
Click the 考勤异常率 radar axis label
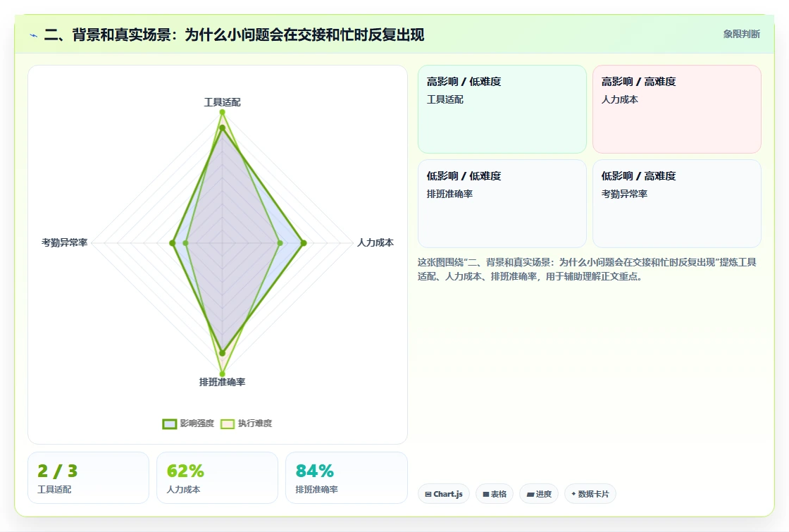point(64,242)
